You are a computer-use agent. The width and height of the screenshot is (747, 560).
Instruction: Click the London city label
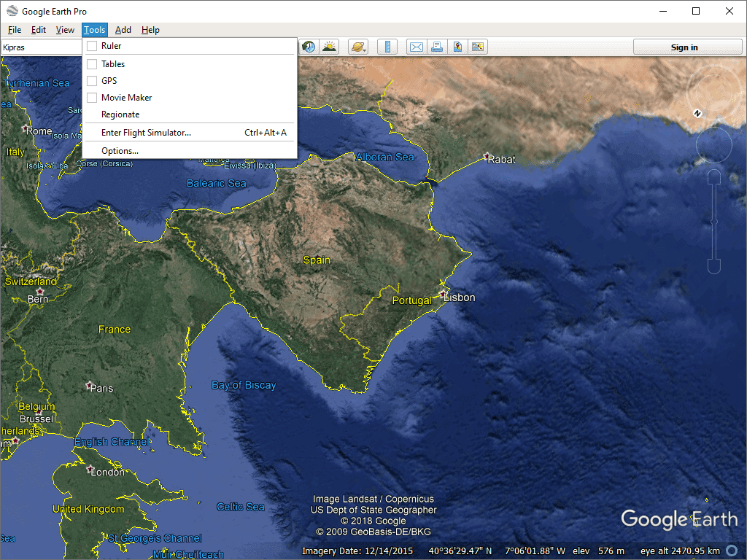tap(108, 472)
